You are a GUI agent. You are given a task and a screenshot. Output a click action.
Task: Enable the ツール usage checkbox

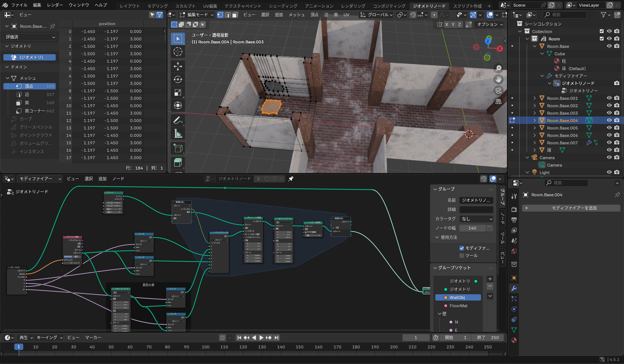[462, 256]
